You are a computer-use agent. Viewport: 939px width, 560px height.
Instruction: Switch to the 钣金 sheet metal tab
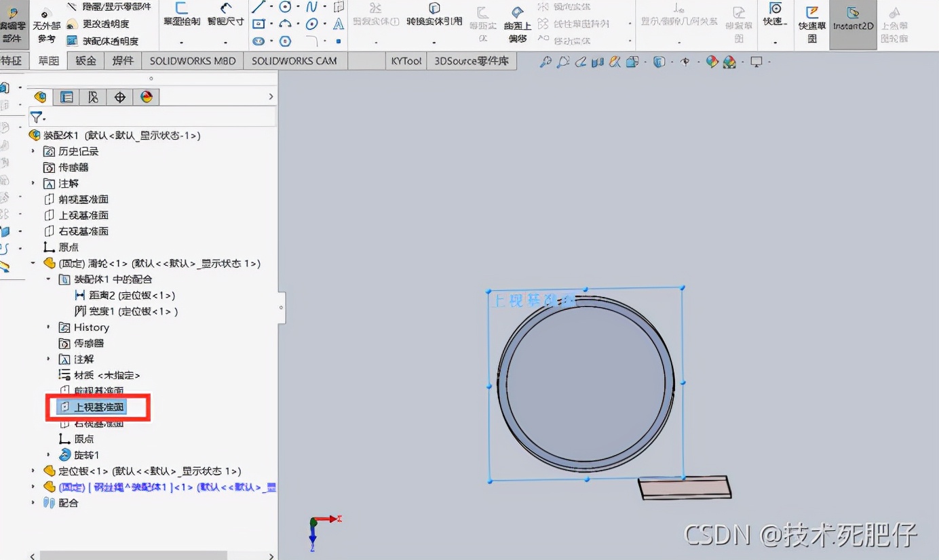coord(85,60)
